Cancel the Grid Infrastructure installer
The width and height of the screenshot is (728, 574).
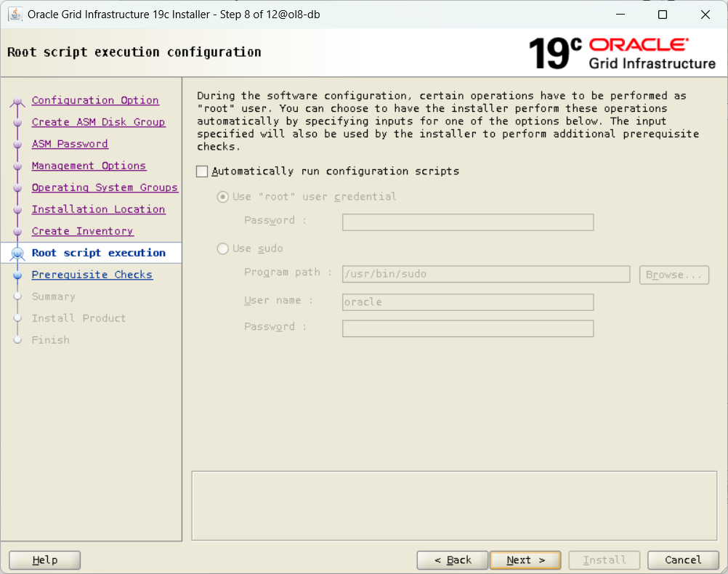[683, 560]
